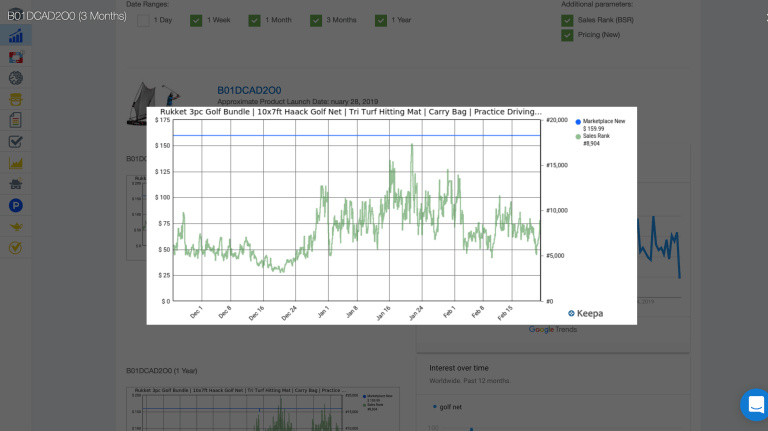Click the red and blue puzzle sidebar icon
768x431 pixels.
pos(16,57)
